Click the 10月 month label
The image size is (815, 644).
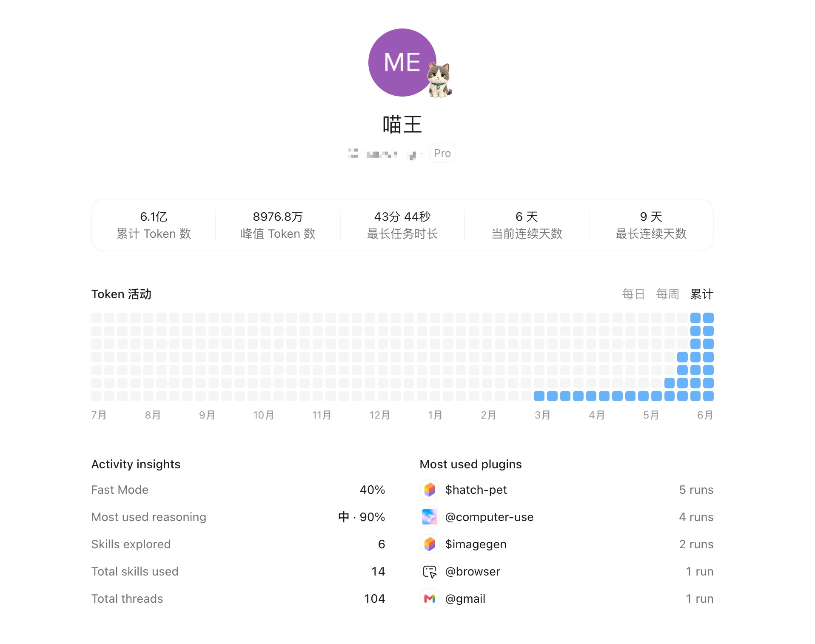(x=263, y=415)
